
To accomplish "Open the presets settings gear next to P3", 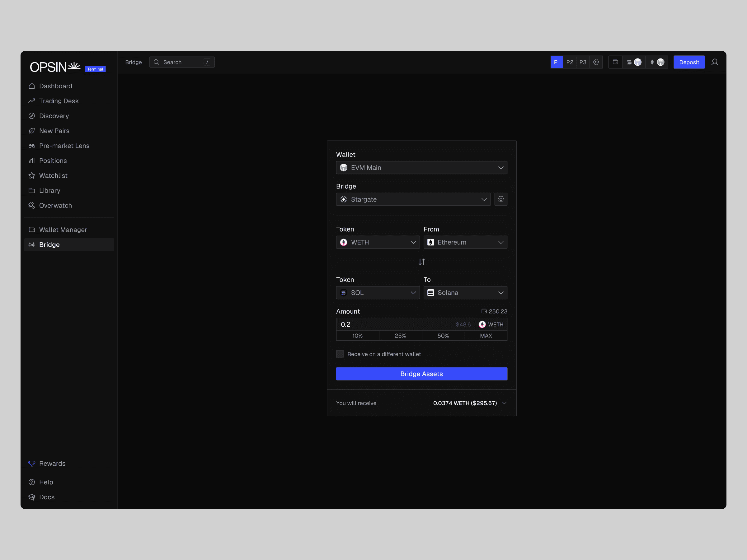I will coord(596,62).
